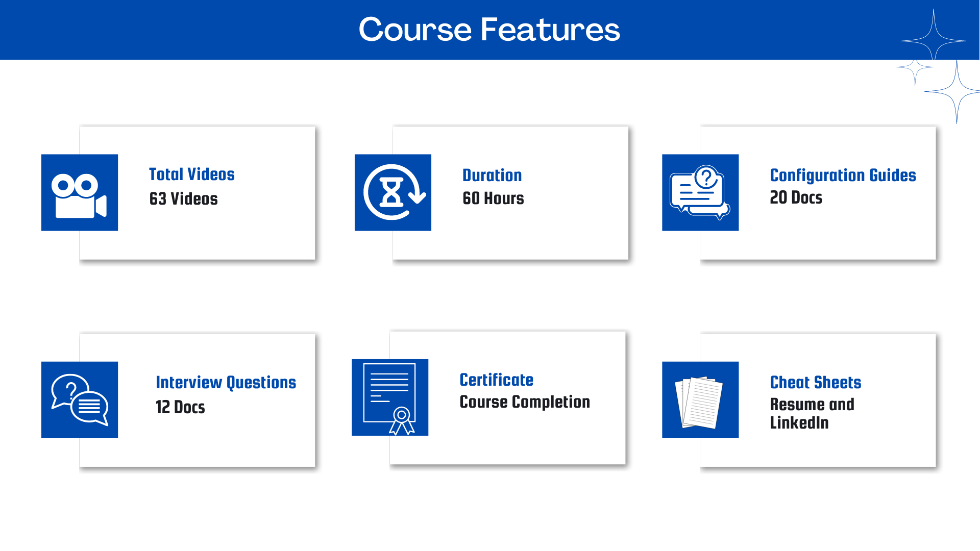980x551 pixels.
Task: Click the Interview Questions chat bubble icon
Action: point(80,399)
